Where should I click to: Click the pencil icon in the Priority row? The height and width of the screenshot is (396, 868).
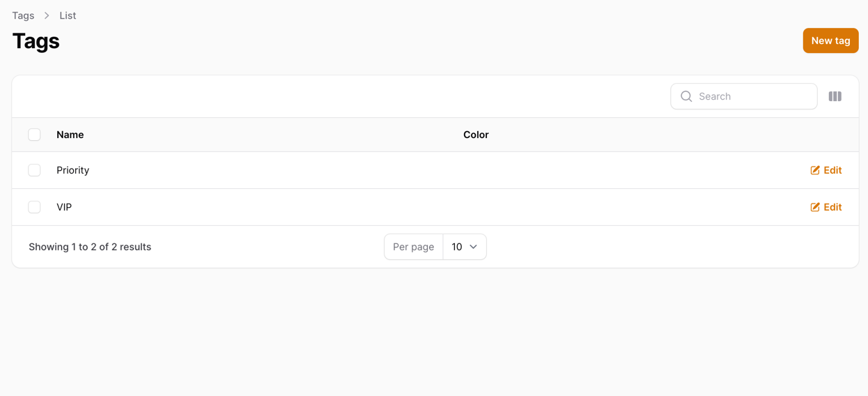click(815, 170)
